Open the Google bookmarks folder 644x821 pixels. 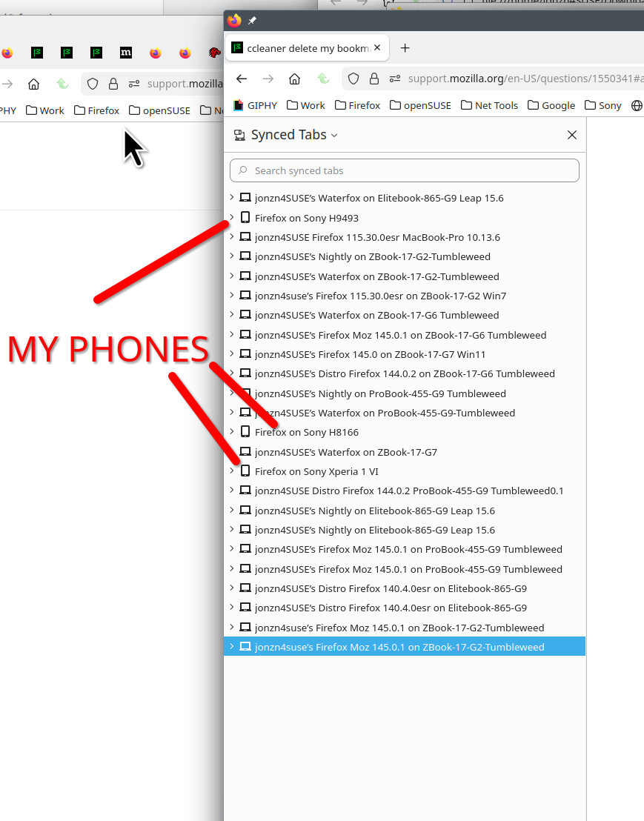pos(551,105)
